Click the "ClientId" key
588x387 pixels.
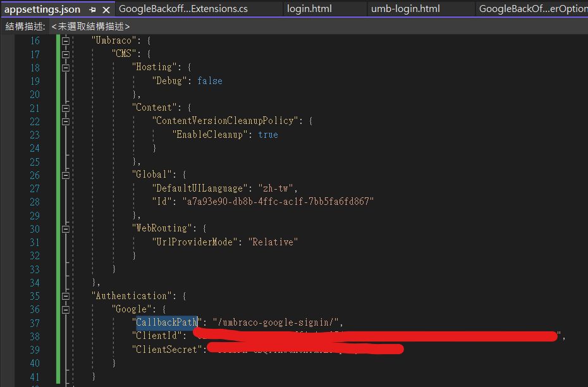[156, 336]
